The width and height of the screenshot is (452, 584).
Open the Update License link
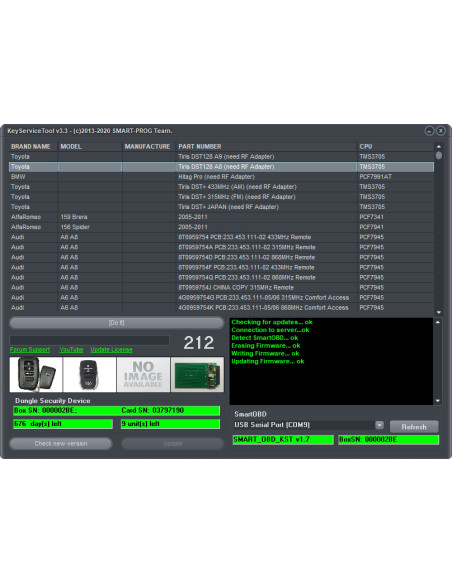click(111, 349)
